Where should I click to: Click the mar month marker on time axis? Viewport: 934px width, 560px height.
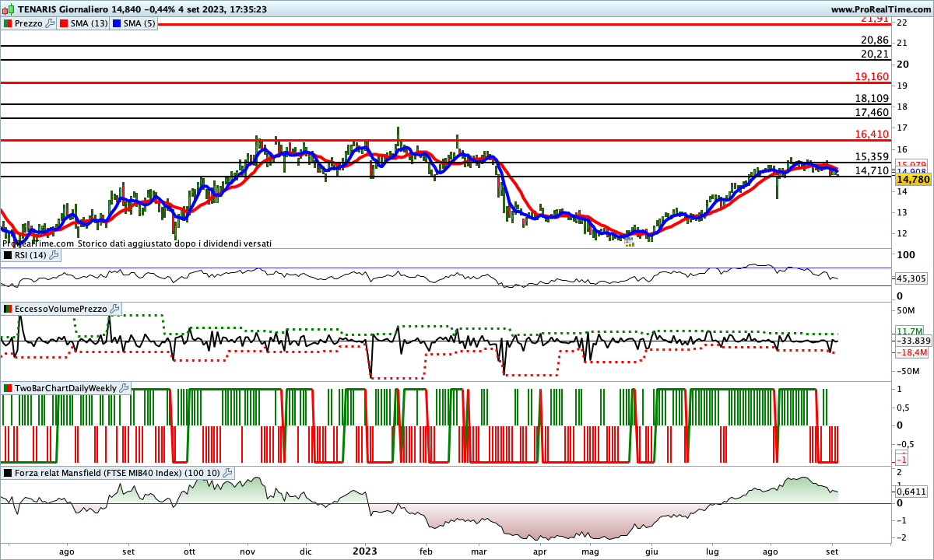pos(479,551)
